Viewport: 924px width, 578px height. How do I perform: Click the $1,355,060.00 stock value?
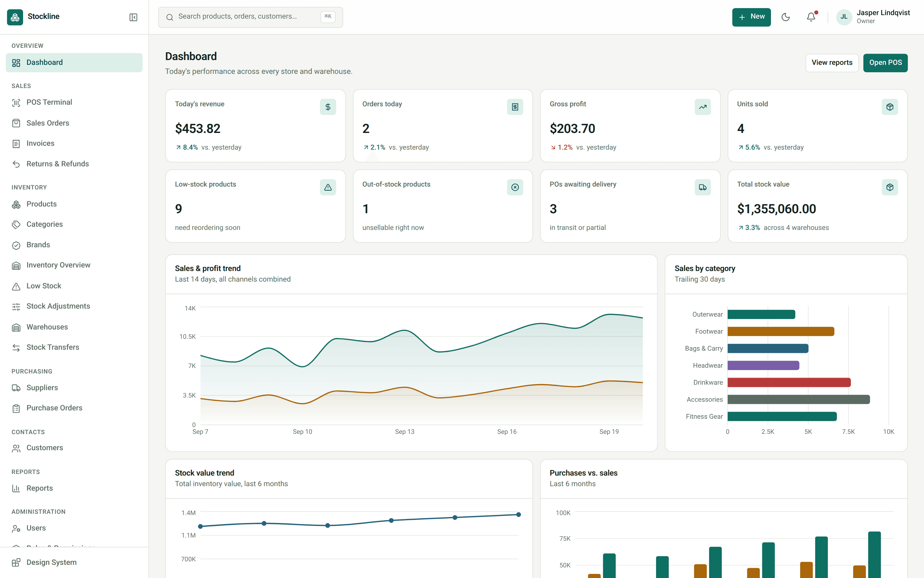pos(776,209)
